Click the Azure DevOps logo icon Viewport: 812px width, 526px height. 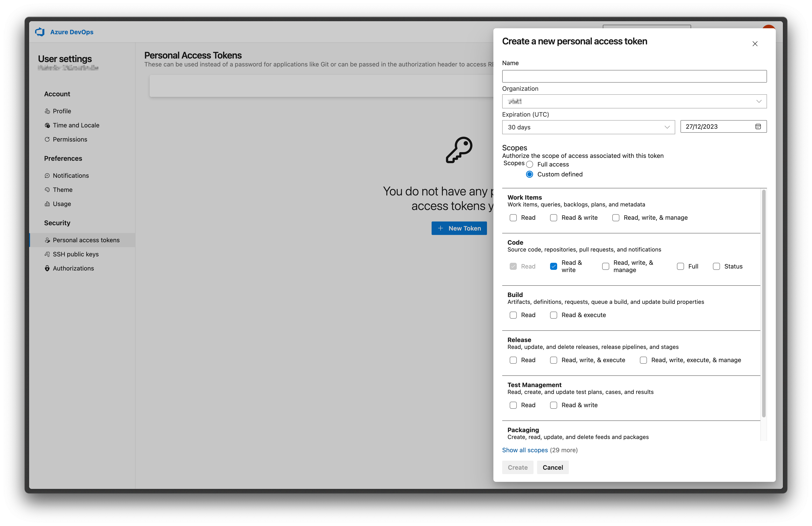(x=40, y=32)
